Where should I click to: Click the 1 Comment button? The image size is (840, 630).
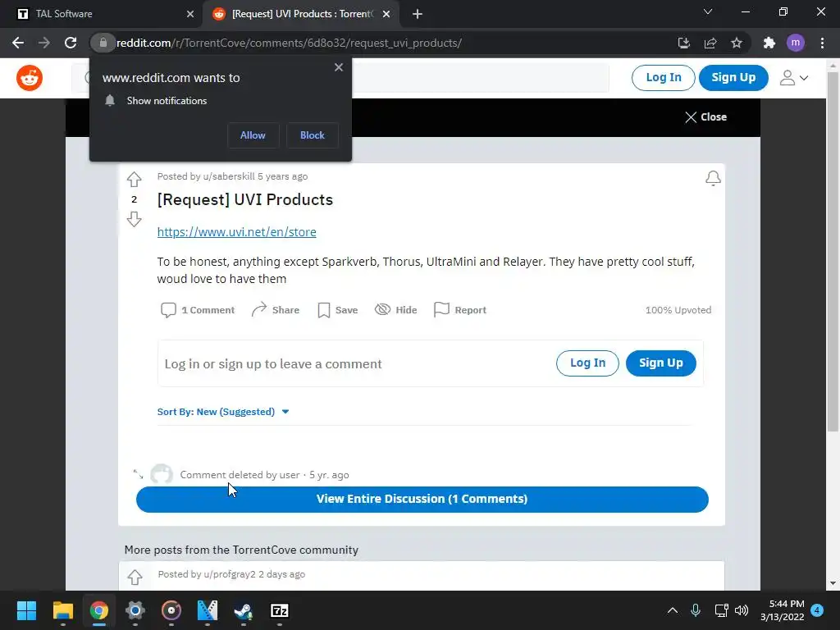pos(198,309)
